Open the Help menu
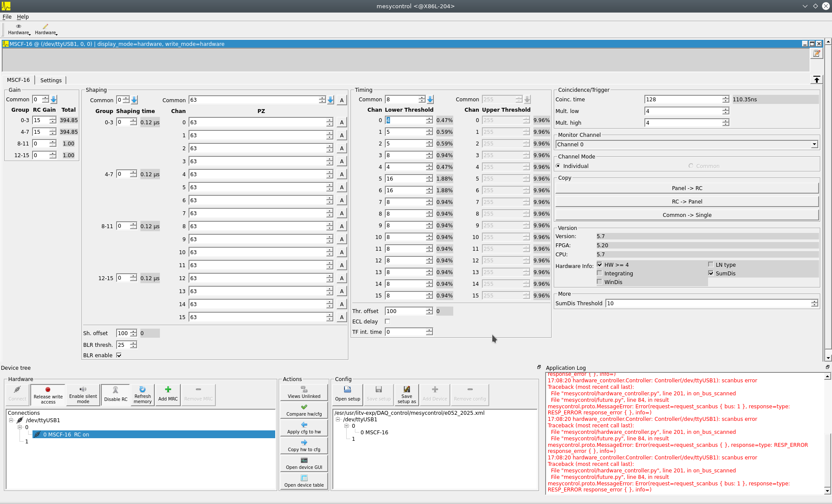 pos(23,16)
